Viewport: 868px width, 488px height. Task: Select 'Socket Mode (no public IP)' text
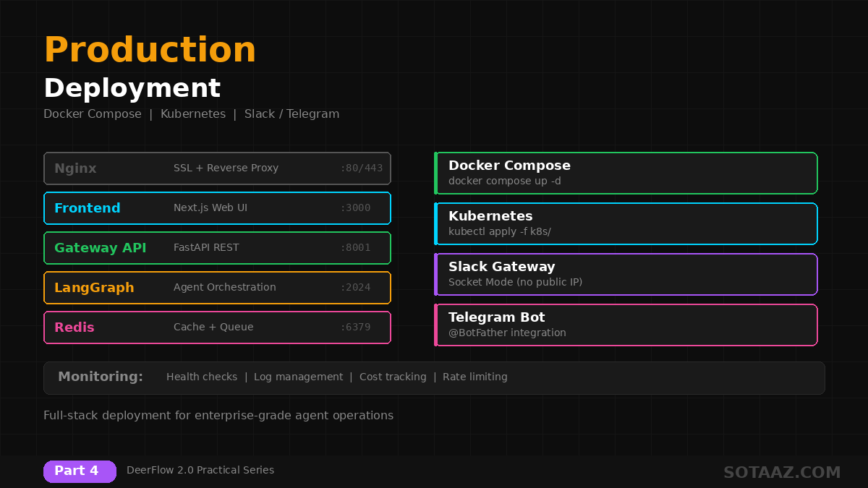point(515,282)
